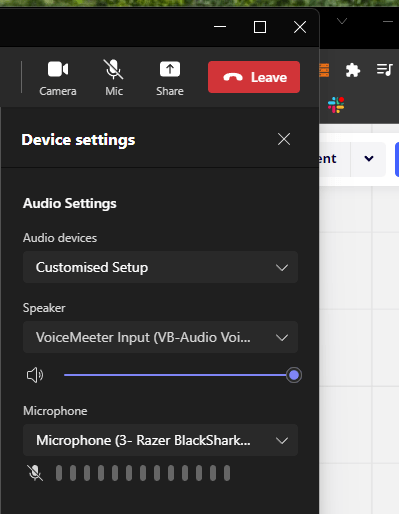
Task: Open the Share content tray
Action: 170,78
